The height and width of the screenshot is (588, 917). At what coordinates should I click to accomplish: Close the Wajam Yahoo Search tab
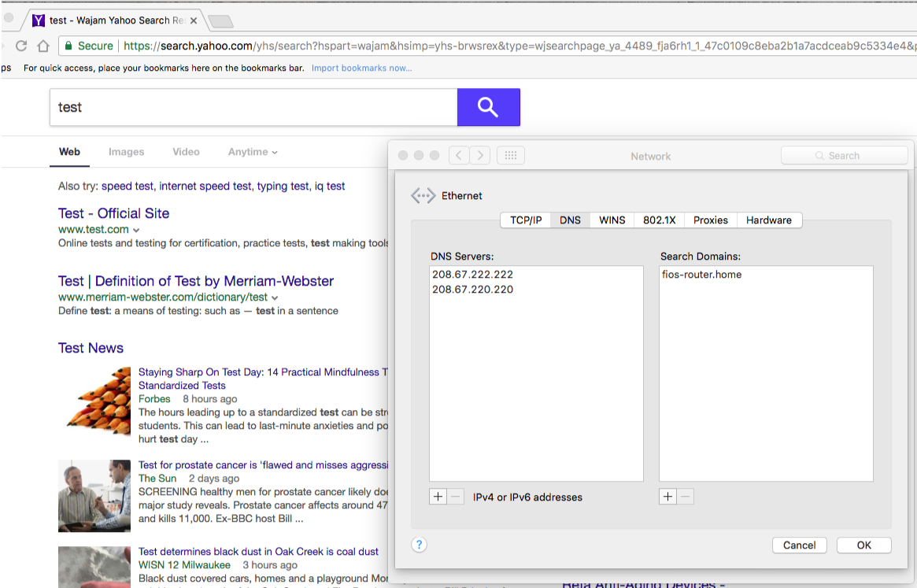tap(194, 20)
